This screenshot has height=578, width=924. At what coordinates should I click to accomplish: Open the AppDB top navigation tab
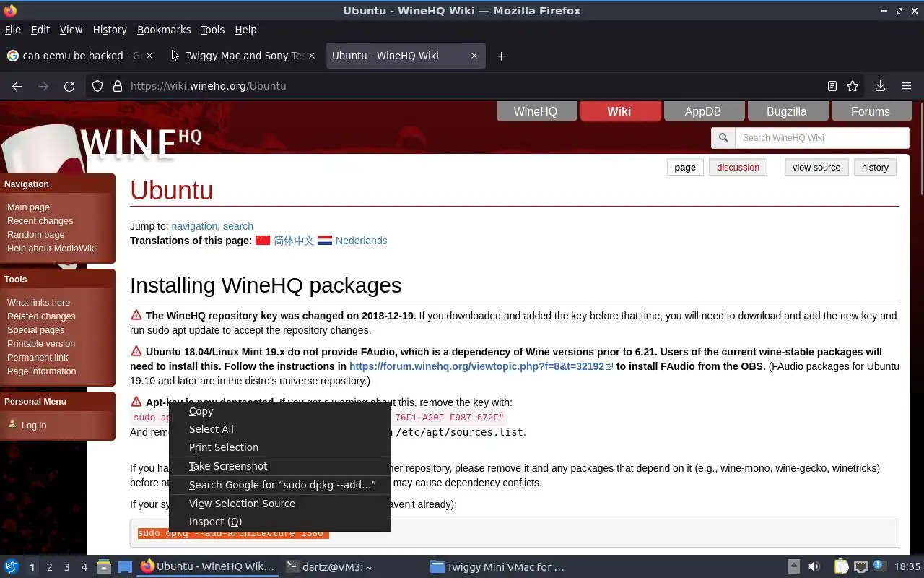(x=703, y=111)
